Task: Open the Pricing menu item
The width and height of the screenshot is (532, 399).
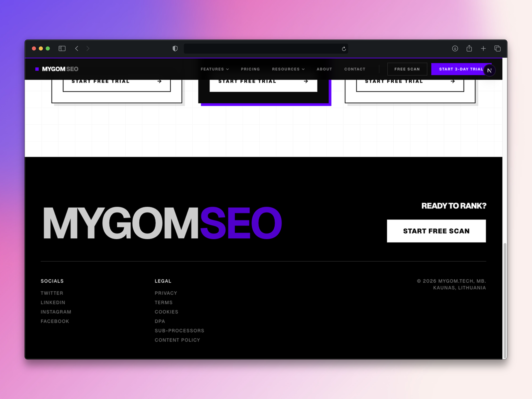Action: click(x=250, y=69)
